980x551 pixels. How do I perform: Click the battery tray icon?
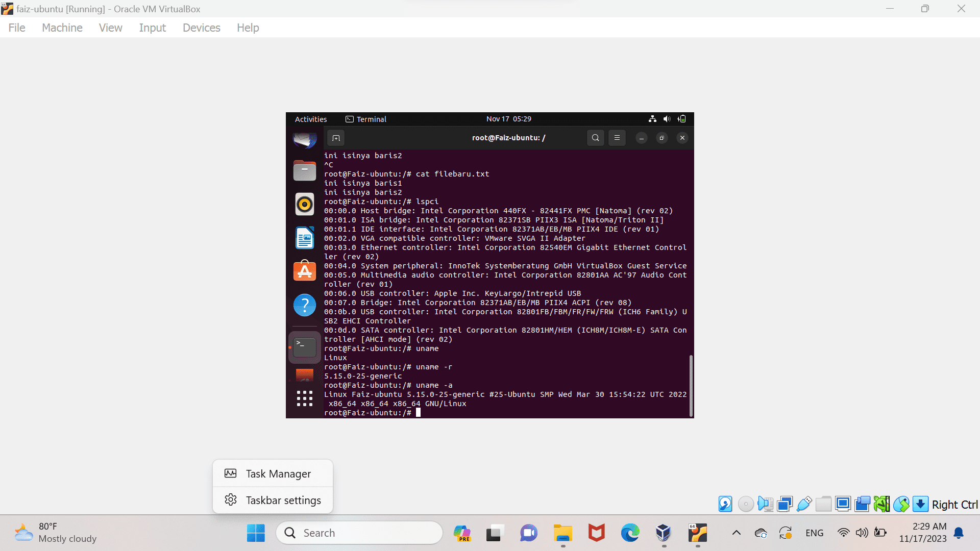click(x=880, y=533)
